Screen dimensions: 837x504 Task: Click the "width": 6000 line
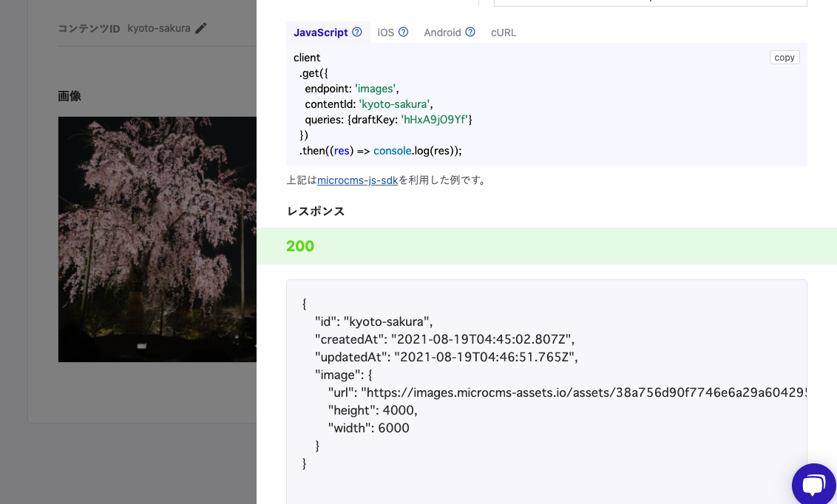368,428
